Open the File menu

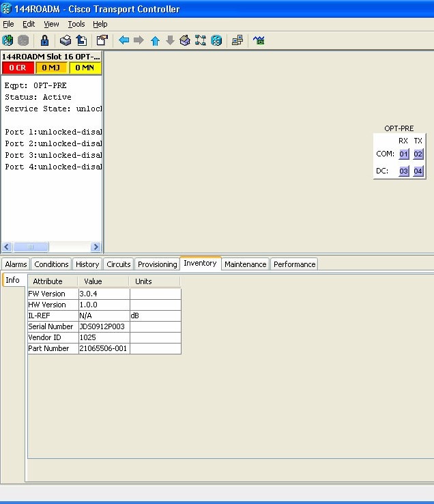[8, 24]
